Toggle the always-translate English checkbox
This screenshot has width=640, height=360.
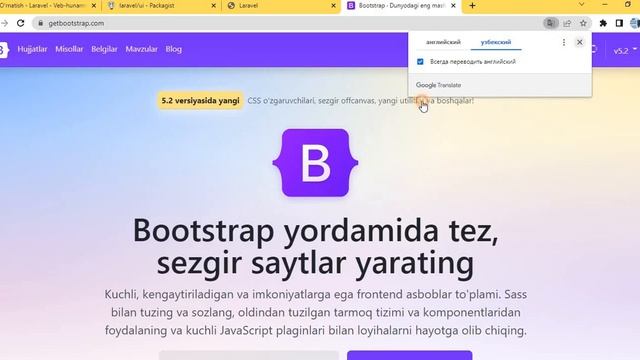click(x=420, y=62)
